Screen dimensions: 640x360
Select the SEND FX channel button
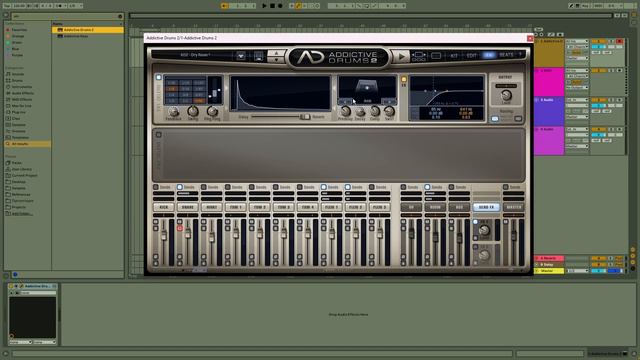coord(486,207)
